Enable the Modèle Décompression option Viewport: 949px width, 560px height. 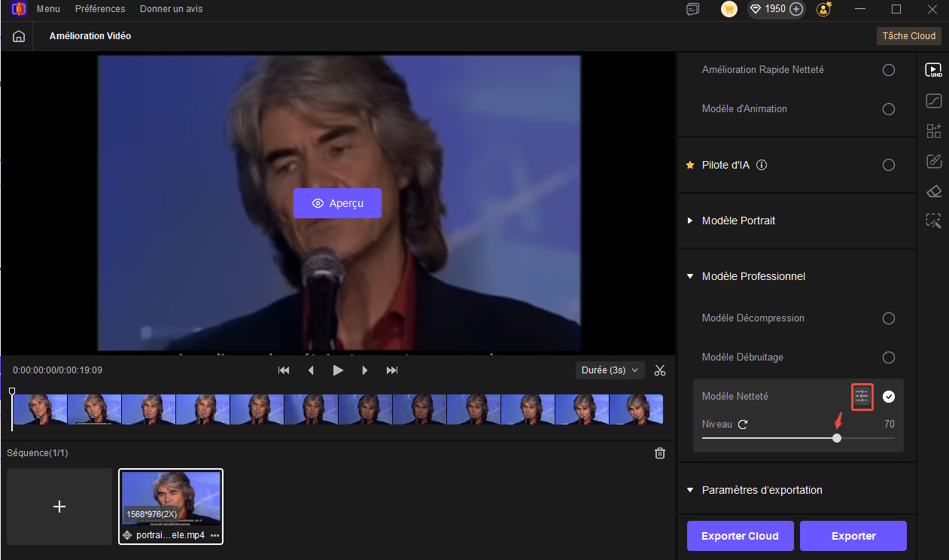point(889,318)
